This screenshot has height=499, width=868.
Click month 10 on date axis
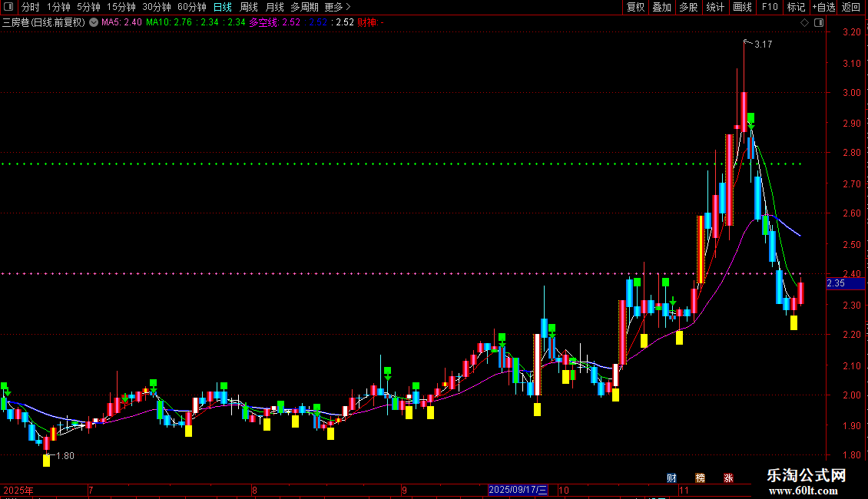(x=564, y=490)
